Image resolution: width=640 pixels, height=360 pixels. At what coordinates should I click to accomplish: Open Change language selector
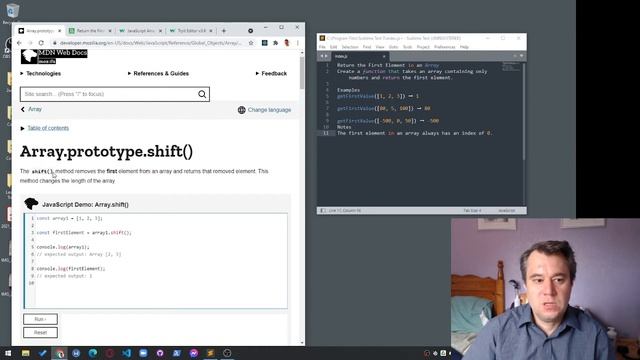[264, 110]
